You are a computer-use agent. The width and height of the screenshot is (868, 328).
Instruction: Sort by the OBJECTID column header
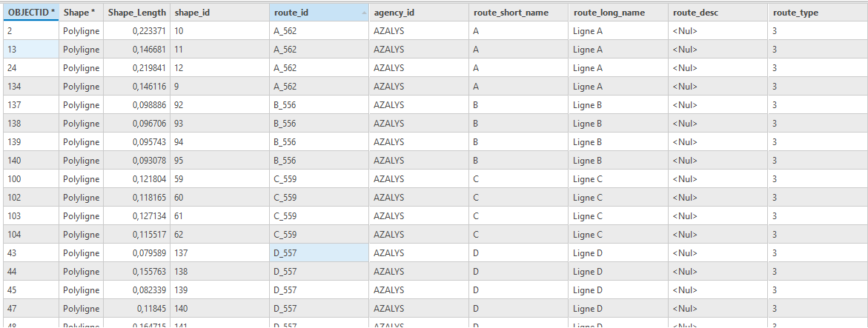[x=31, y=12]
